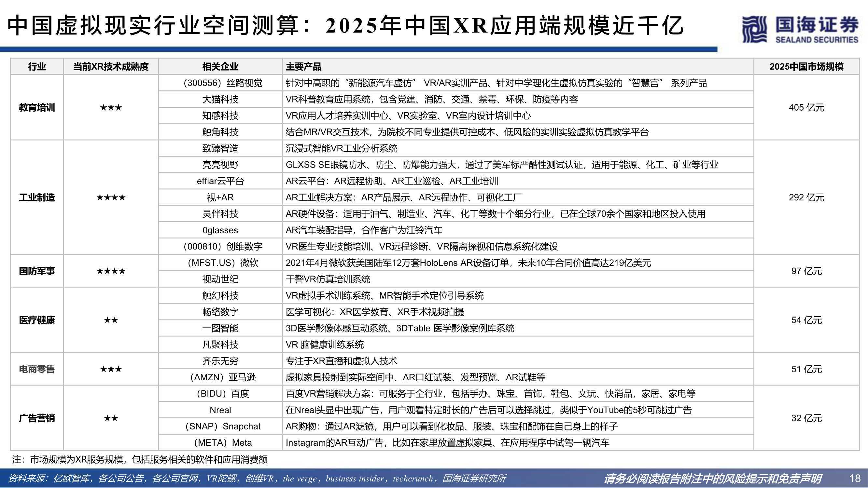Click the (SNAP) Snapchat company cell
The width and height of the screenshot is (868, 488).
[220, 426]
